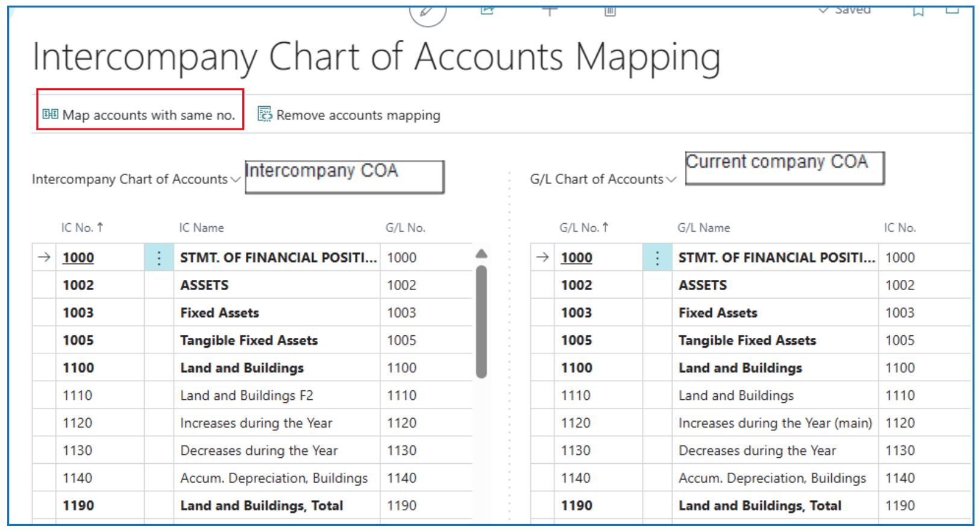Open row options for G/L account 1000

point(658,258)
